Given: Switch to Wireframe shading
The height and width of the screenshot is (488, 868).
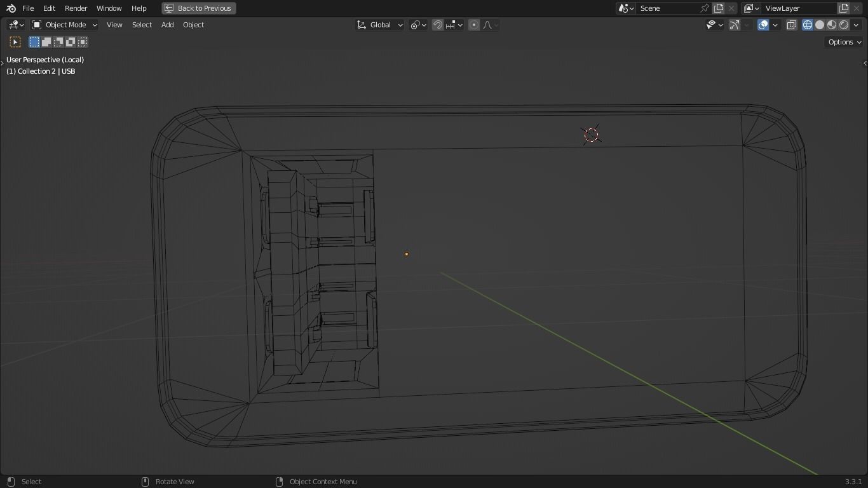Looking at the screenshot, I should (808, 25).
